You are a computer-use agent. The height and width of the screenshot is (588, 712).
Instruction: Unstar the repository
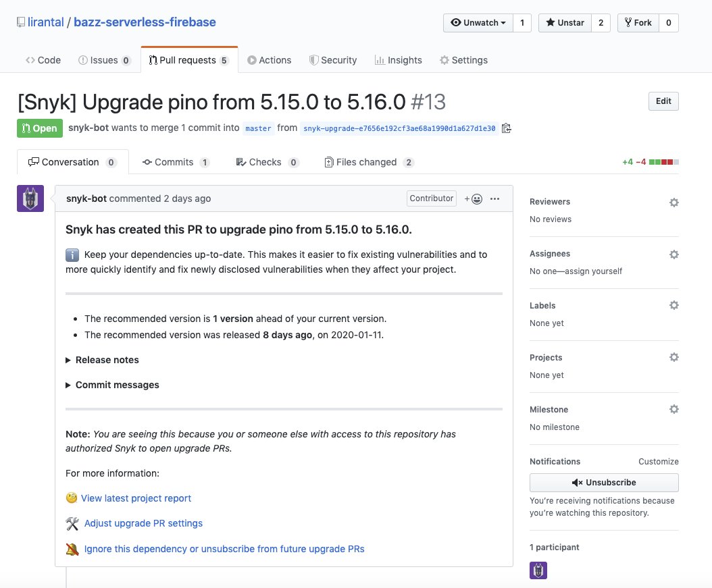coord(565,23)
